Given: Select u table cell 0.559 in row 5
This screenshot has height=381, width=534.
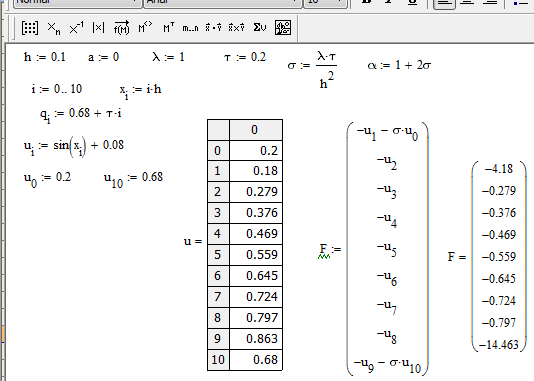Looking at the screenshot, I should 256,255.
